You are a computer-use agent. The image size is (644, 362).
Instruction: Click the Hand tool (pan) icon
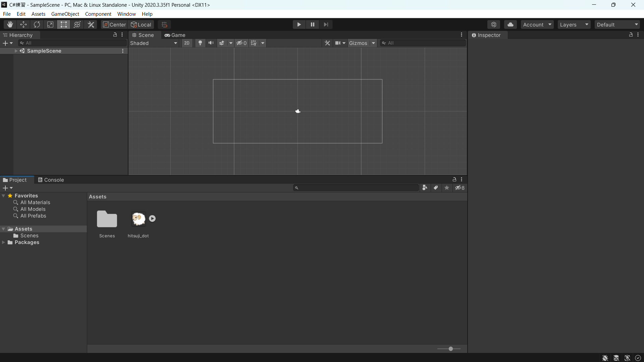pyautogui.click(x=10, y=24)
